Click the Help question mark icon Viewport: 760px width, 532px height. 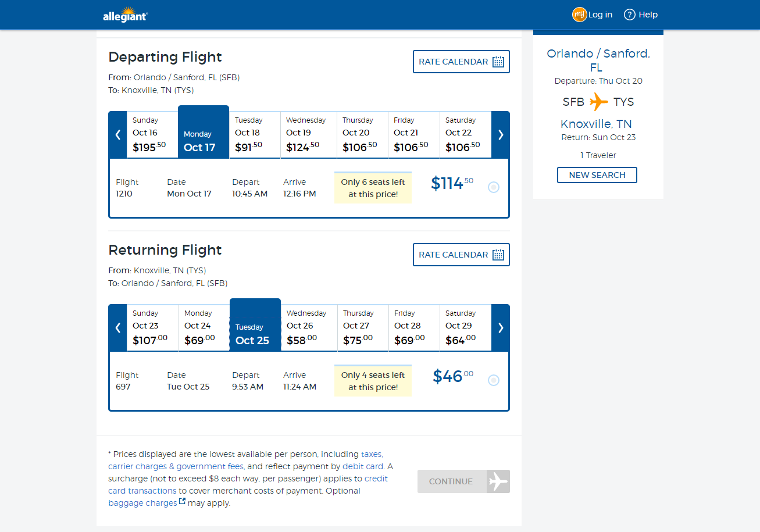(x=629, y=15)
